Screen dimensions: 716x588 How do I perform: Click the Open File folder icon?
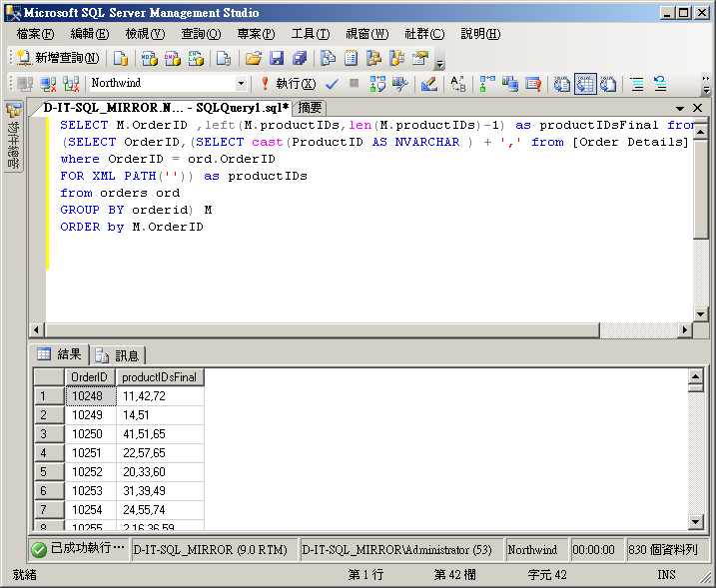254,58
